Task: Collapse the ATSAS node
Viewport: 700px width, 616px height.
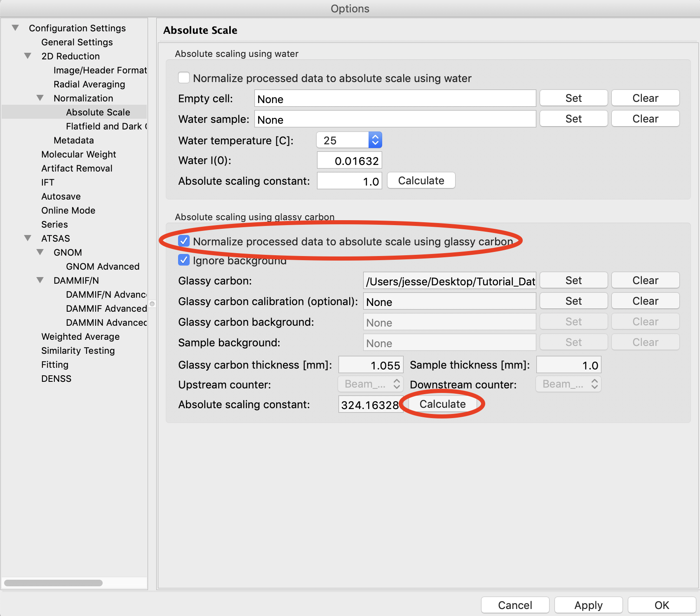Action: click(28, 238)
